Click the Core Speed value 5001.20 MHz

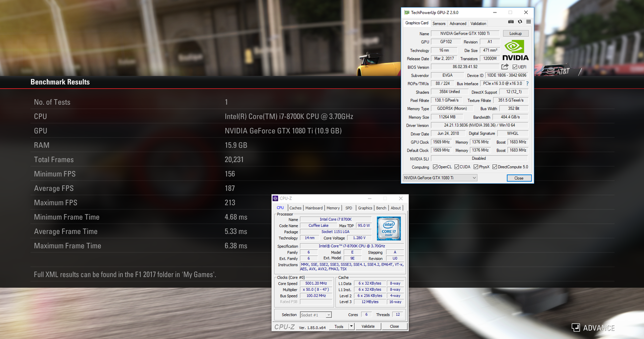pyautogui.click(x=316, y=284)
